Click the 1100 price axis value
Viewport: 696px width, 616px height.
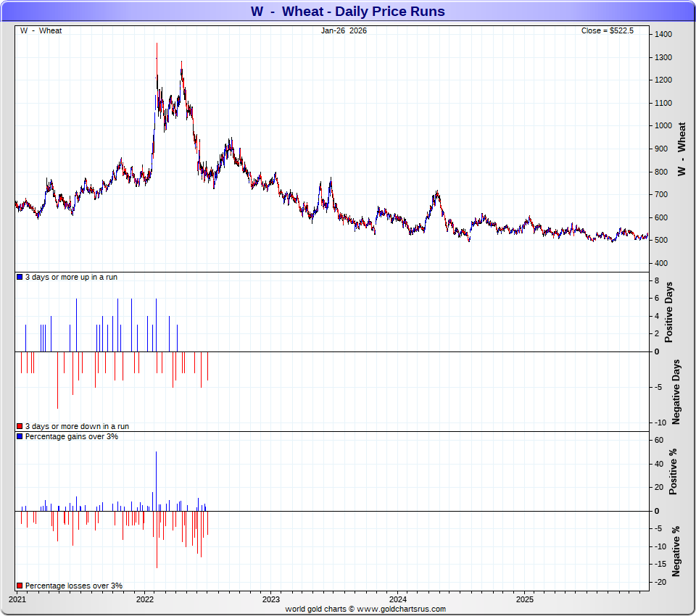point(663,103)
